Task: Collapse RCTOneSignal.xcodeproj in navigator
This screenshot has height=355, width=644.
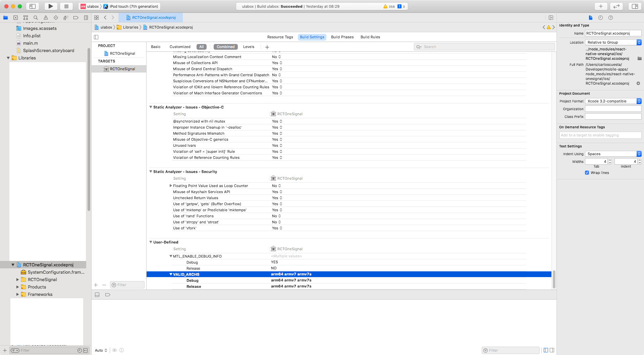Action: point(13,265)
